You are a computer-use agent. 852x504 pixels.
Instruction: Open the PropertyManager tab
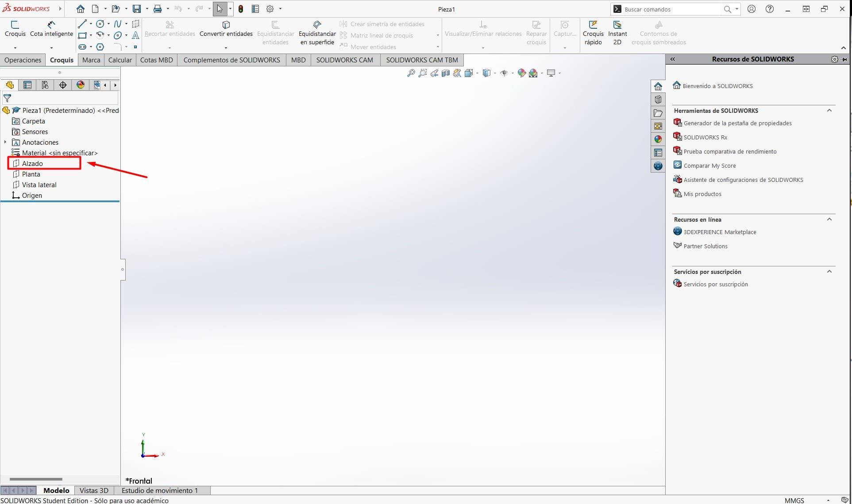pos(27,85)
